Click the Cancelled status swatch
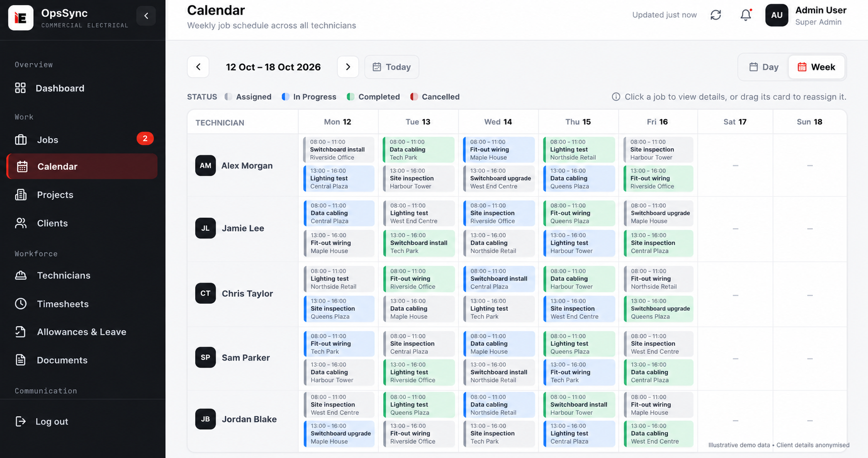 [x=414, y=97]
